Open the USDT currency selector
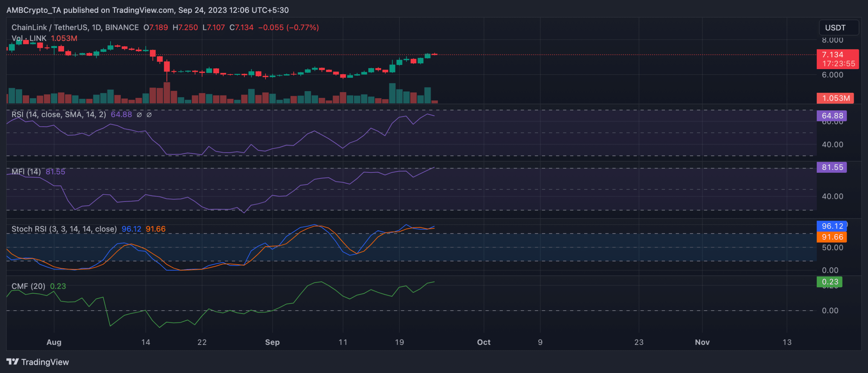The width and height of the screenshot is (868, 373). (839, 27)
